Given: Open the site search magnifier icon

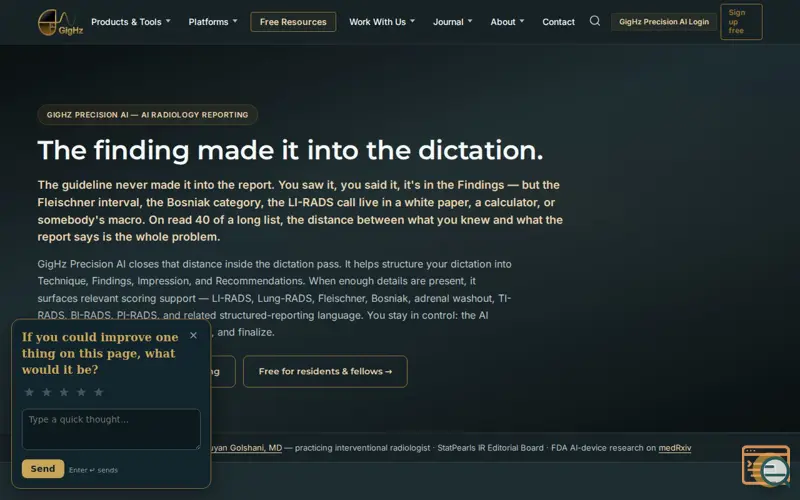Looking at the screenshot, I should point(594,21).
